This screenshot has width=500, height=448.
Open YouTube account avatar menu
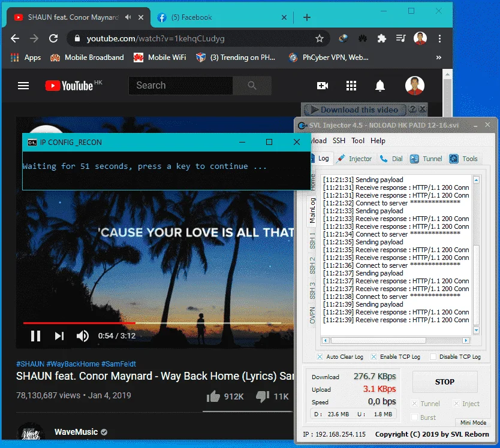click(414, 86)
